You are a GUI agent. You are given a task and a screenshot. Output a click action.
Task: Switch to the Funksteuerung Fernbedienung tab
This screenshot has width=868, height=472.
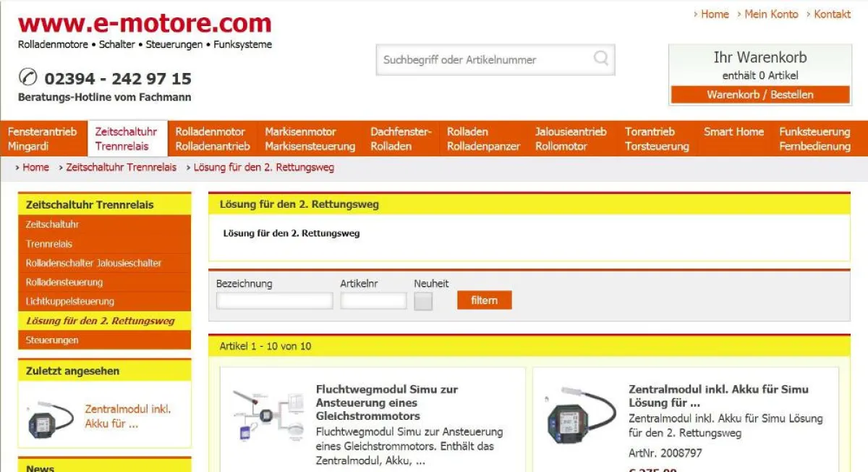click(x=814, y=139)
